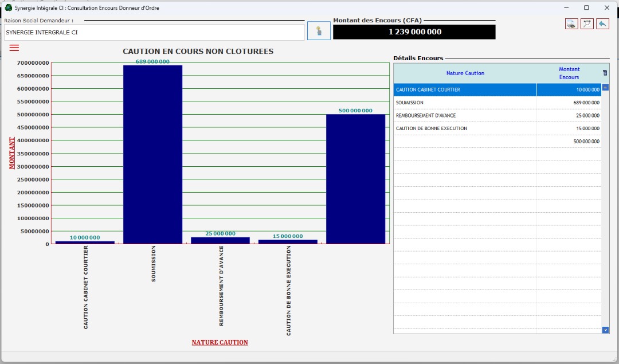Maximize the Synergie Intégrale CI window
This screenshot has height=364, width=619.
tap(586, 8)
